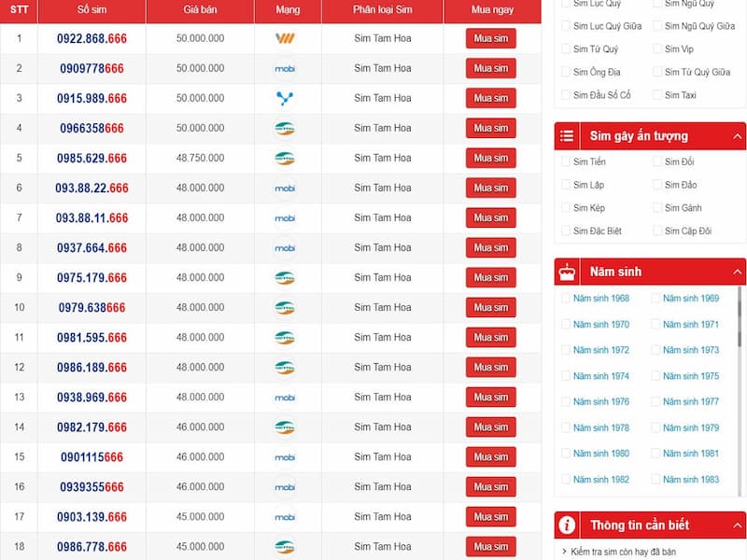Enable the Sim Taxi checkbox

point(657,95)
